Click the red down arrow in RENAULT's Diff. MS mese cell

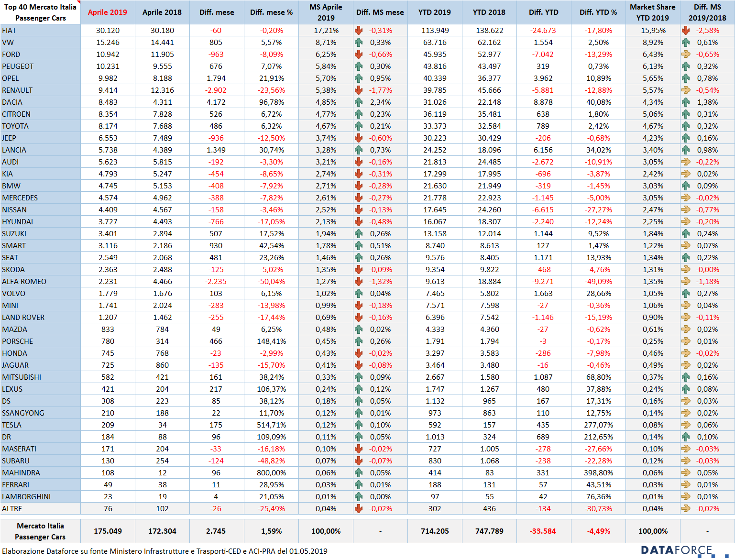coord(359,90)
